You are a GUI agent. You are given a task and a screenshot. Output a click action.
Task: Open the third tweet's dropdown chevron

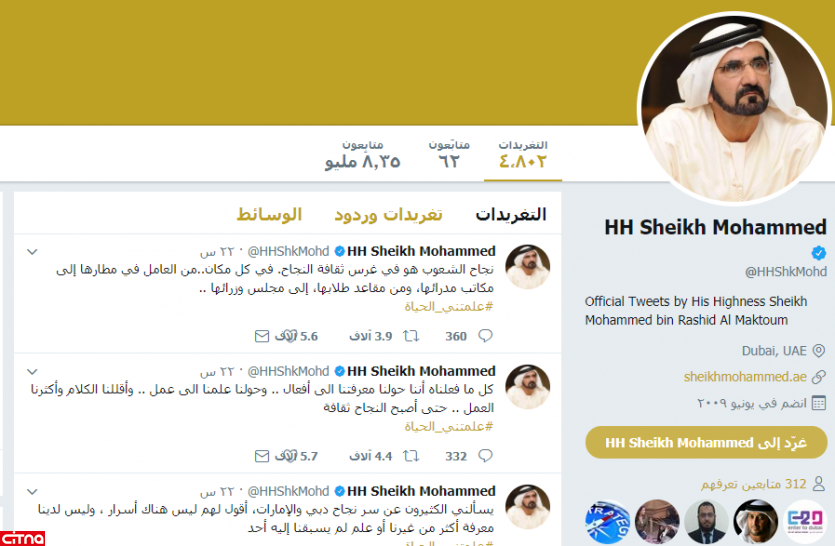point(32,491)
